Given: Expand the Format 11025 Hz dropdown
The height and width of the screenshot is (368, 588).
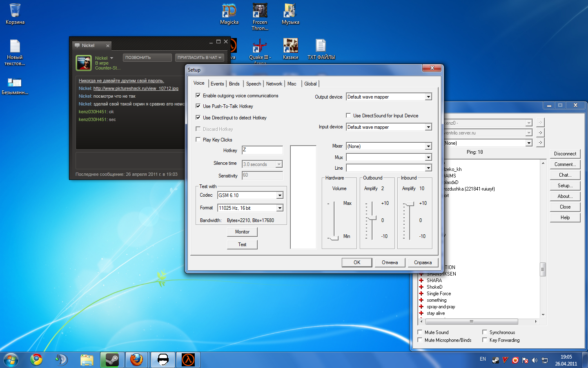Looking at the screenshot, I should coord(280,208).
